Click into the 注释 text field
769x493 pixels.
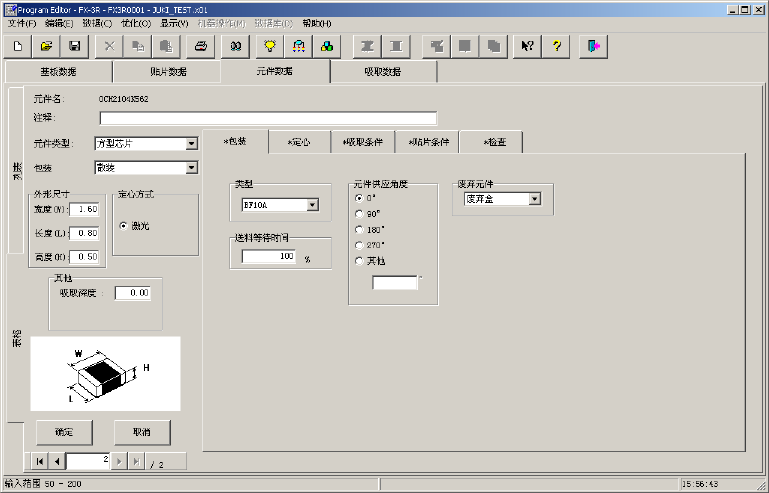click(x=268, y=118)
